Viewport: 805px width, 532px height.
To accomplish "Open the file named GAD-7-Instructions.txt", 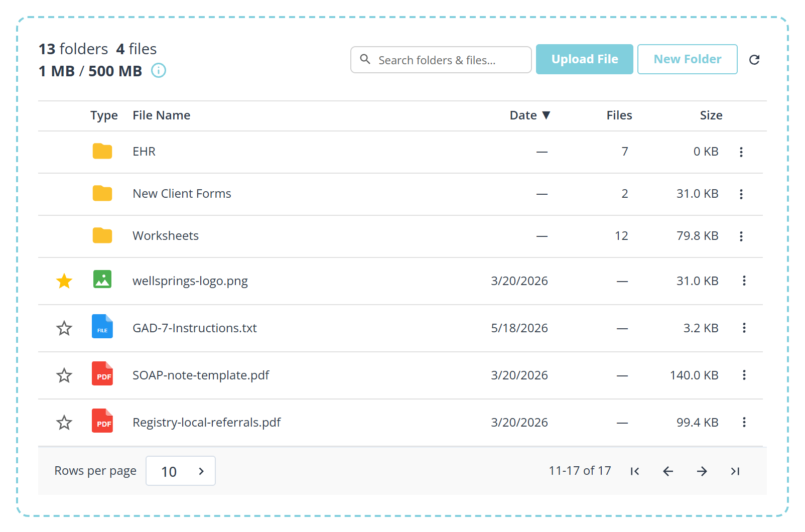I will [195, 328].
